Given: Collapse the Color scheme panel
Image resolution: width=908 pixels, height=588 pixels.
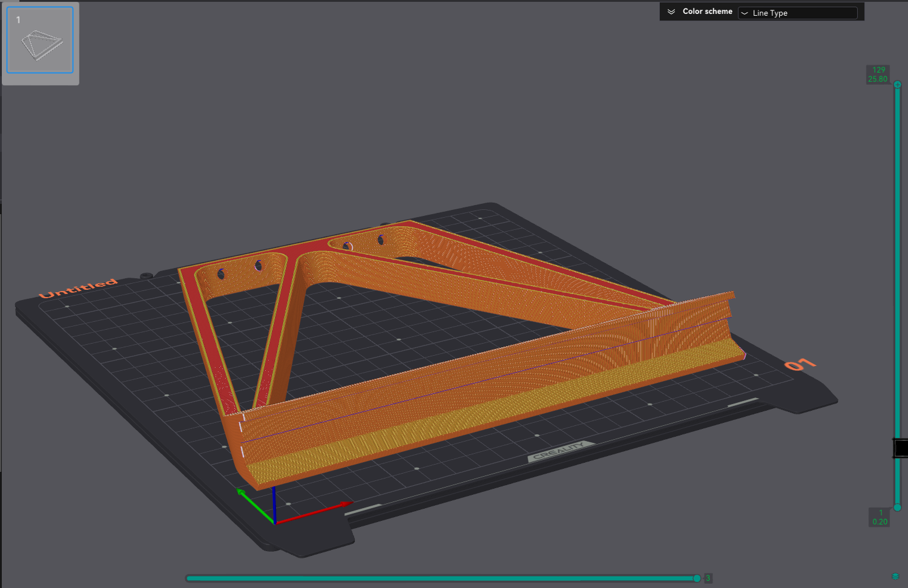Looking at the screenshot, I should pyautogui.click(x=671, y=11).
